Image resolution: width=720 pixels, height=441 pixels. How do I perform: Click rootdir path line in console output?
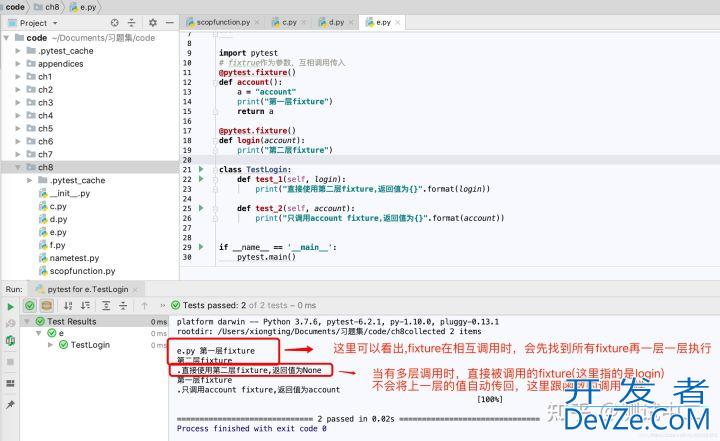[329, 331]
